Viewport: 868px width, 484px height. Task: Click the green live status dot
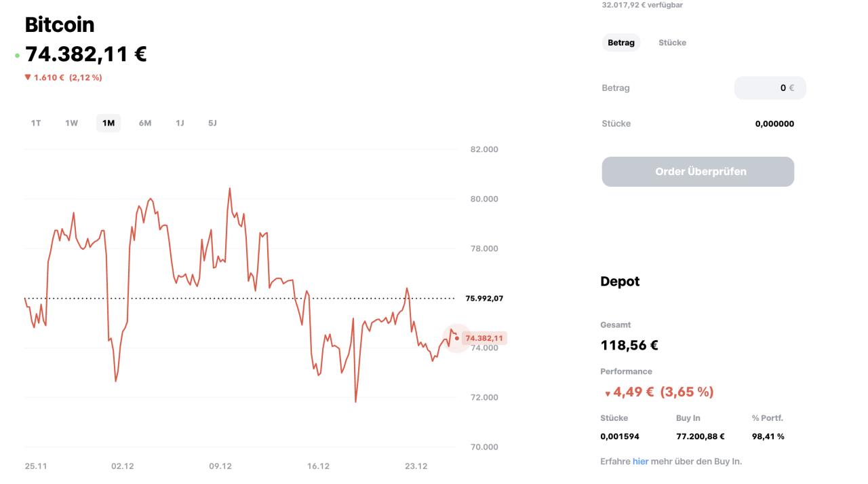coord(17,56)
